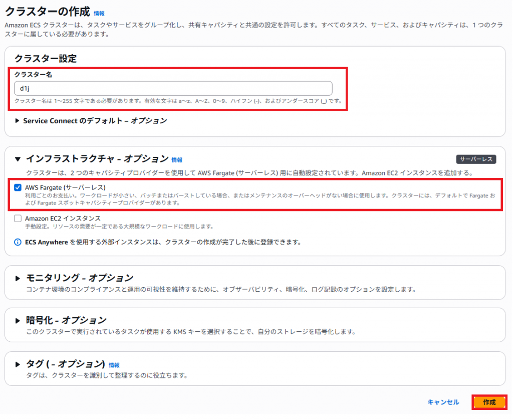This screenshot has height=420, width=513.
Task: Click the 暗号化 - オプション heading text
Action: (66, 320)
